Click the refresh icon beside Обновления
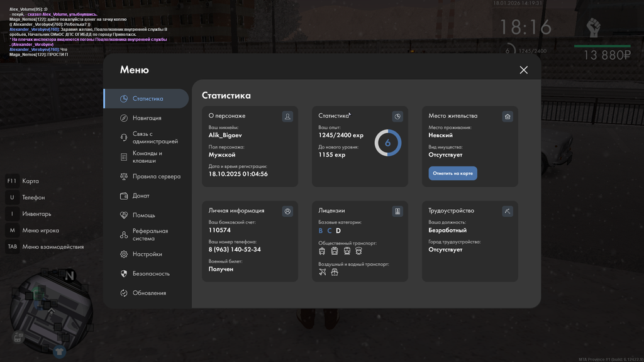 click(x=124, y=293)
